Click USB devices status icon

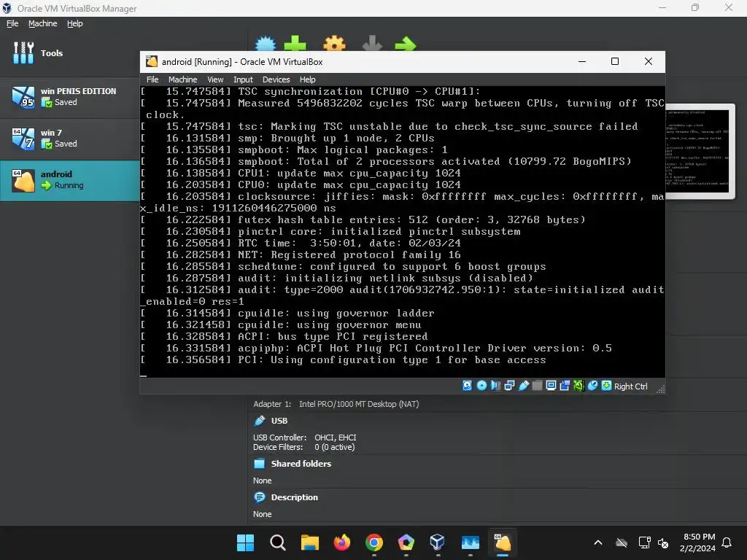coord(524,386)
